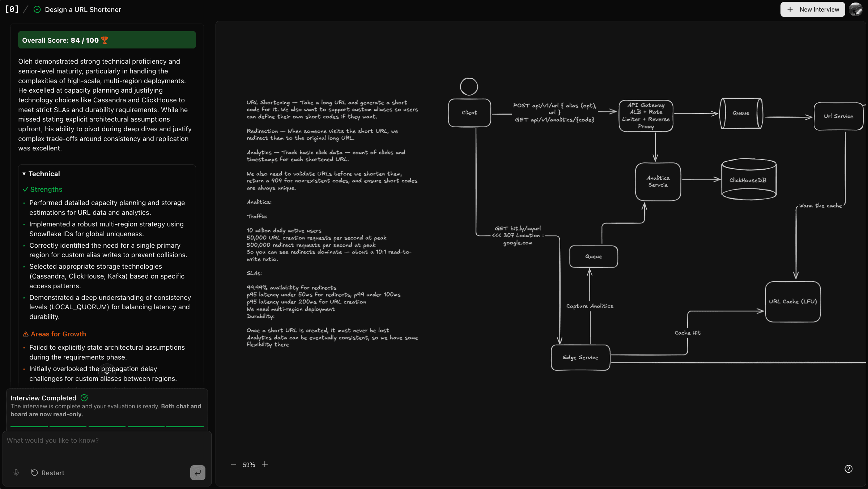Image resolution: width=868 pixels, height=489 pixels.
Task: Select the Design a URL Shortener breadcrumb
Action: pyautogui.click(x=83, y=9)
